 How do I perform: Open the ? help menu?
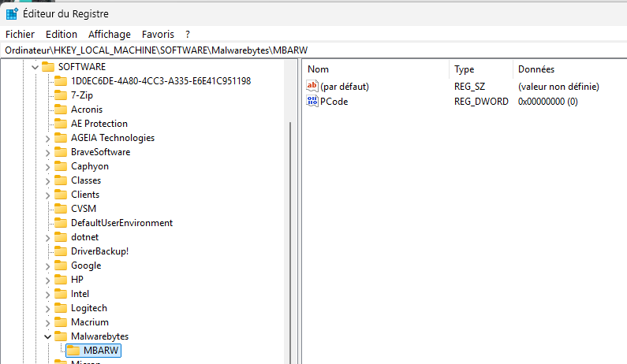pyautogui.click(x=188, y=35)
